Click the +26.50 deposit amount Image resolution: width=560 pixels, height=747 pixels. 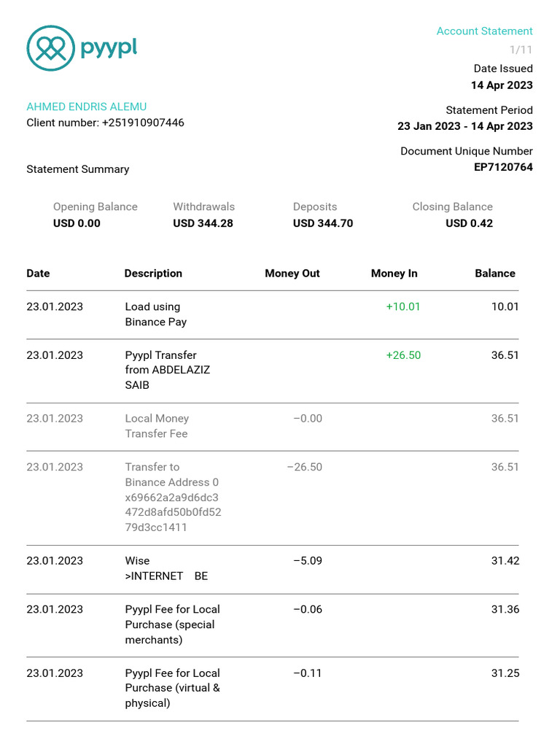(403, 355)
